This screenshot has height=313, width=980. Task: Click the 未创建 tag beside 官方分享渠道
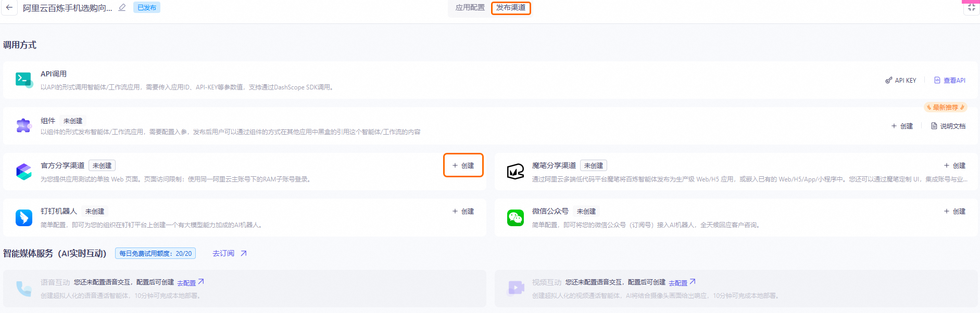click(102, 166)
